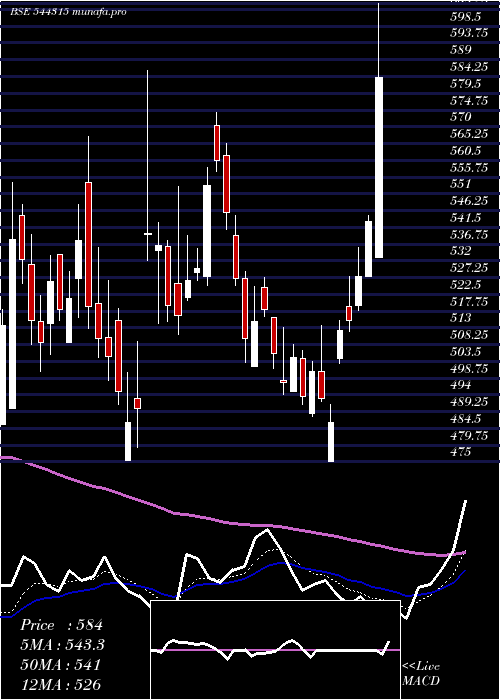Image resolution: width=500 pixels, height=700 pixels.
Task: Click the 574.75 price axis label
Action: 469,100
